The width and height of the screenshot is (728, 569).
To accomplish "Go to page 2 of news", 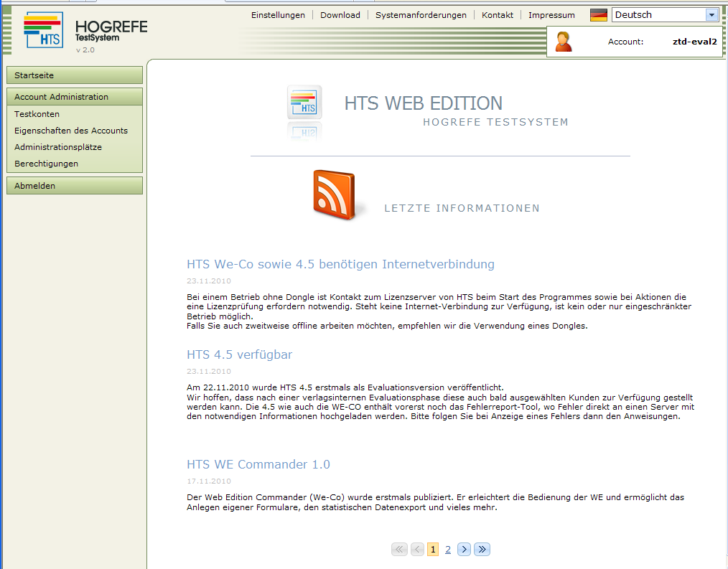I will click(x=448, y=550).
